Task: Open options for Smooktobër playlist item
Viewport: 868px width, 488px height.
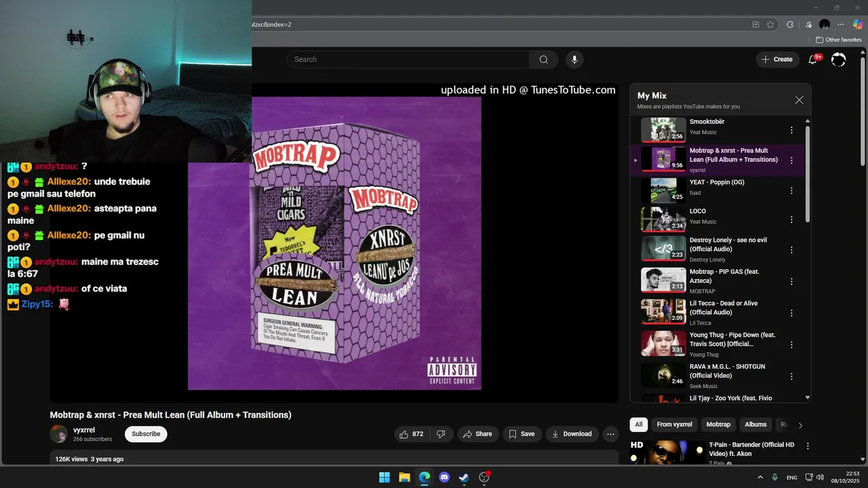Action: [x=791, y=130]
